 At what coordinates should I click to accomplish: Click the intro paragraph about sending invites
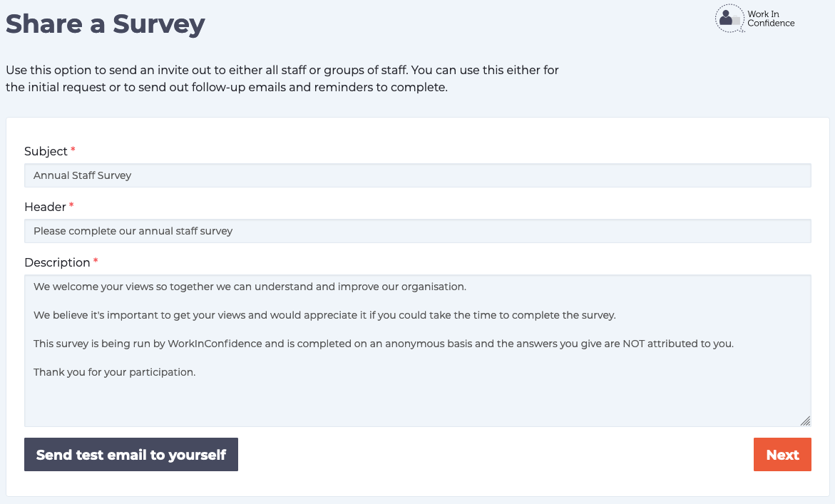tap(282, 78)
